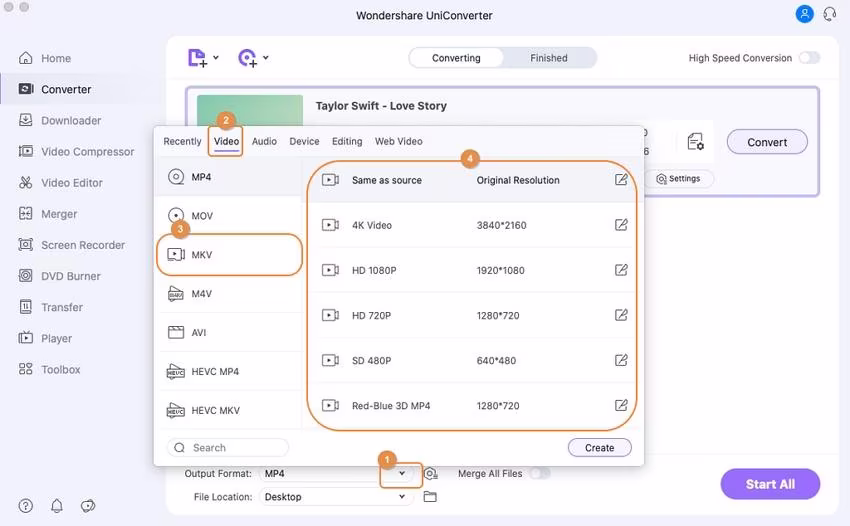The image size is (850, 526).
Task: Open the help question mark icon
Action: (25, 505)
